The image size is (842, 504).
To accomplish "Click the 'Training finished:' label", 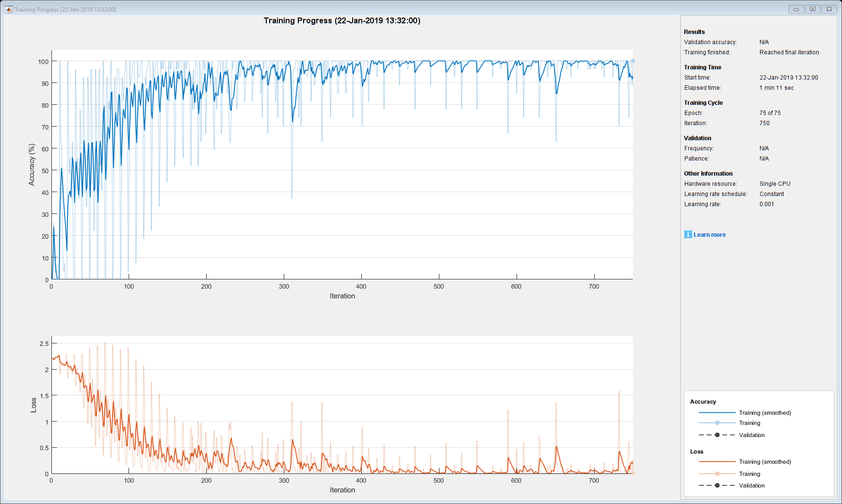I will (x=707, y=52).
